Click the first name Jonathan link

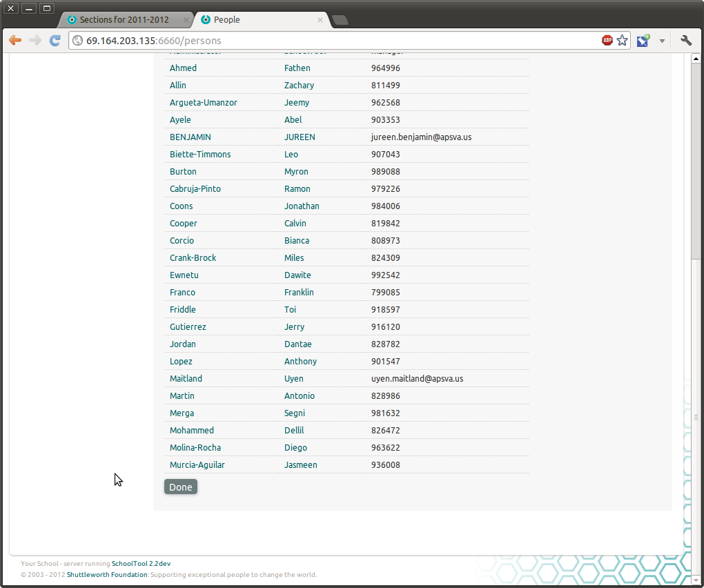[x=302, y=206]
